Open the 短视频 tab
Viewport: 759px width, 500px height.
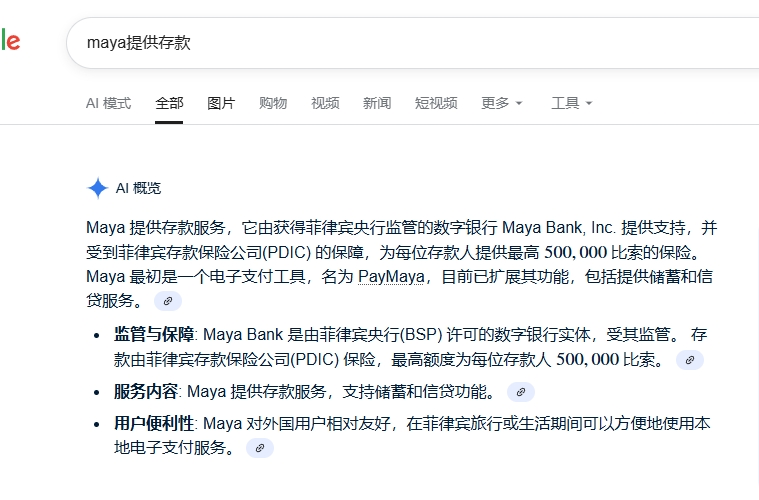pyautogui.click(x=436, y=103)
